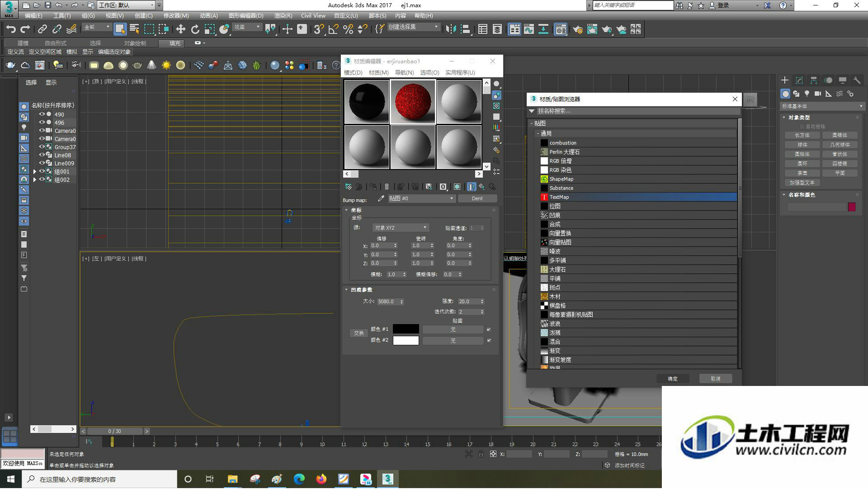
Task: Click Go to Parent icon in material editor
Action: [x=482, y=187]
